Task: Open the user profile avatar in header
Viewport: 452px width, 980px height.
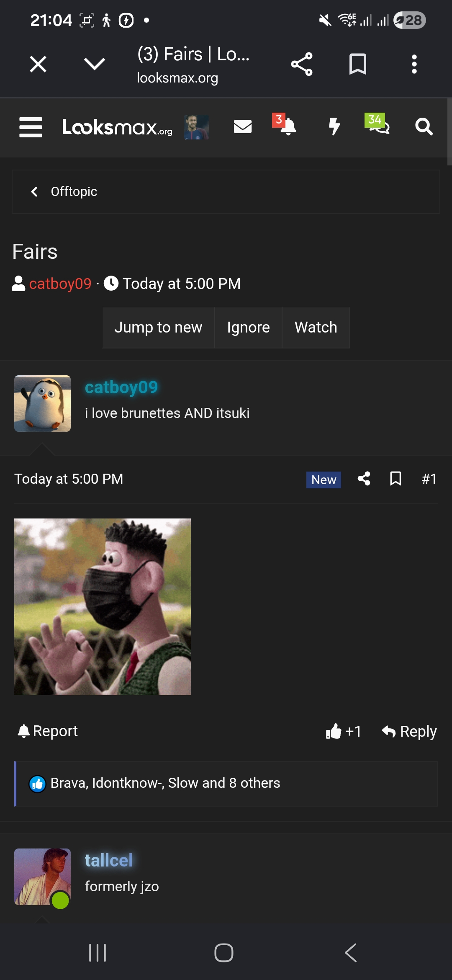Action: pyautogui.click(x=197, y=127)
